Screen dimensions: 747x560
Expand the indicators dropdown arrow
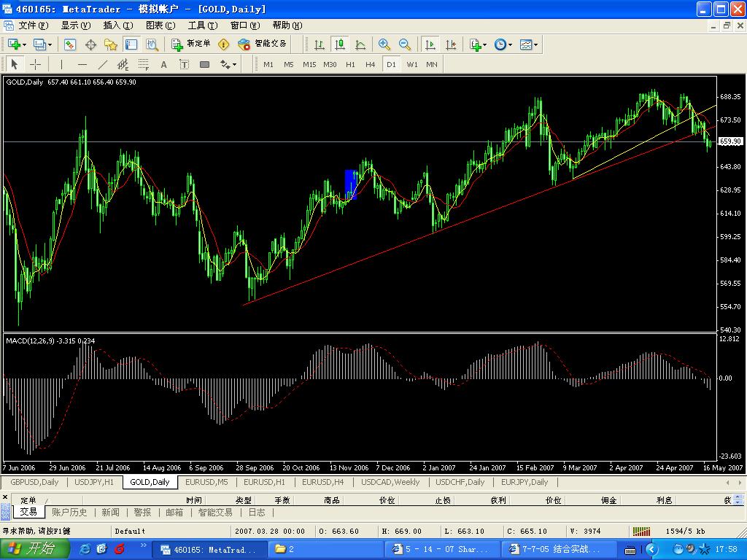pyautogui.click(x=485, y=44)
